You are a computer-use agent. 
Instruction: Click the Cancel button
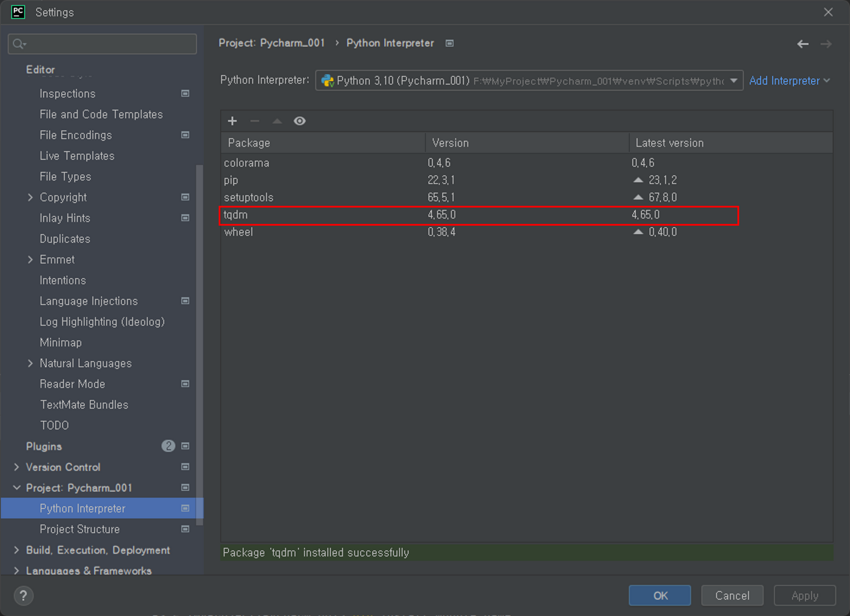coord(732,596)
